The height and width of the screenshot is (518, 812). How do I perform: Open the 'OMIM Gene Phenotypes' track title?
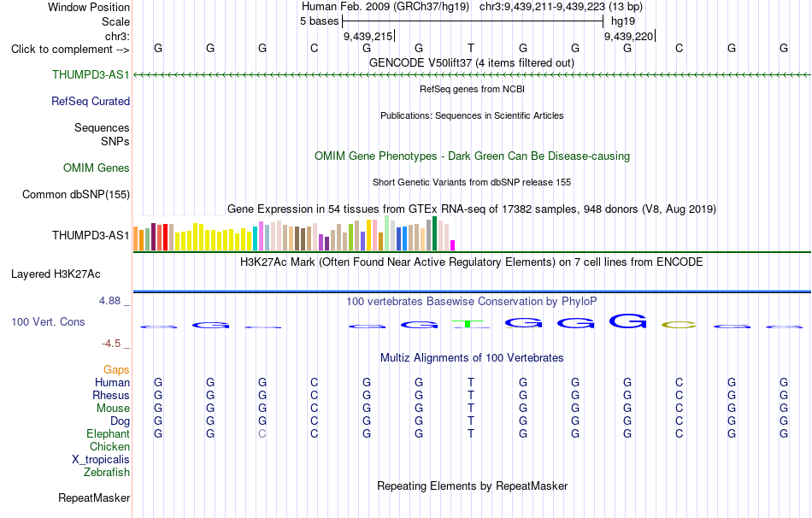tap(472, 156)
